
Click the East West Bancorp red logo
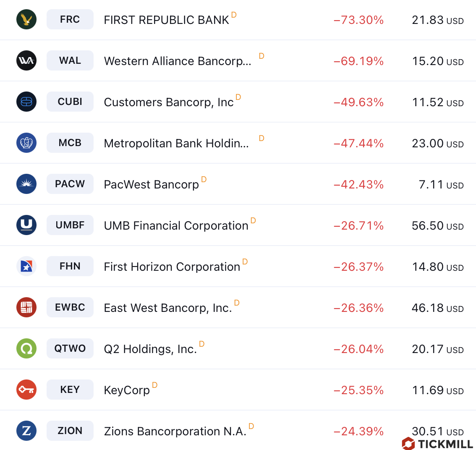[x=26, y=308]
